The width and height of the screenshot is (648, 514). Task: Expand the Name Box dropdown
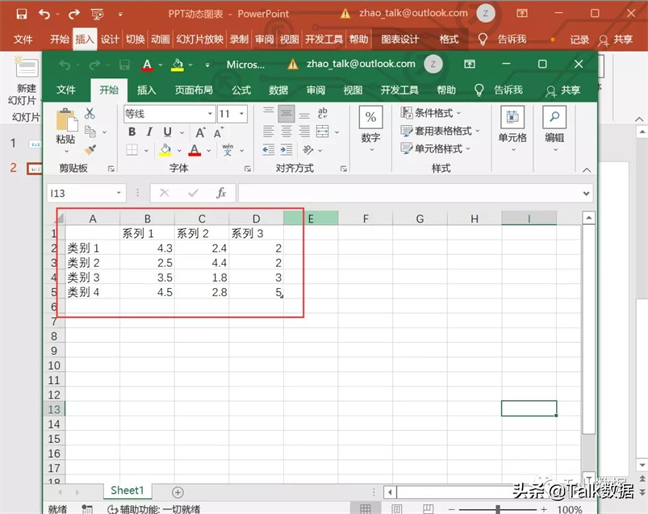tap(119, 193)
